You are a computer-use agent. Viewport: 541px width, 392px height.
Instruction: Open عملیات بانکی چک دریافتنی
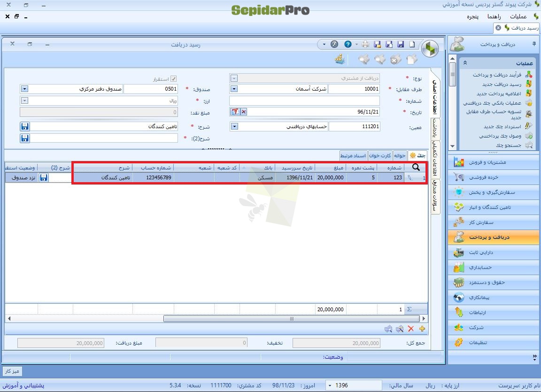[492, 103]
